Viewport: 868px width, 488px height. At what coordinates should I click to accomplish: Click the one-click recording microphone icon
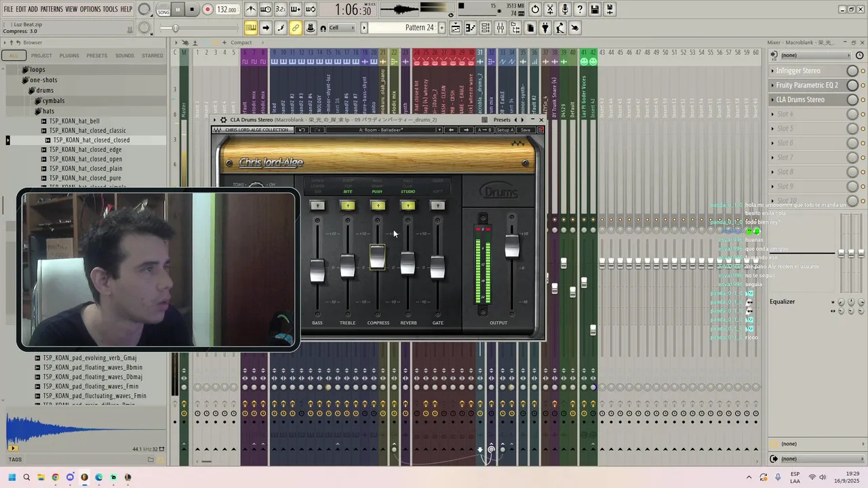click(565, 9)
